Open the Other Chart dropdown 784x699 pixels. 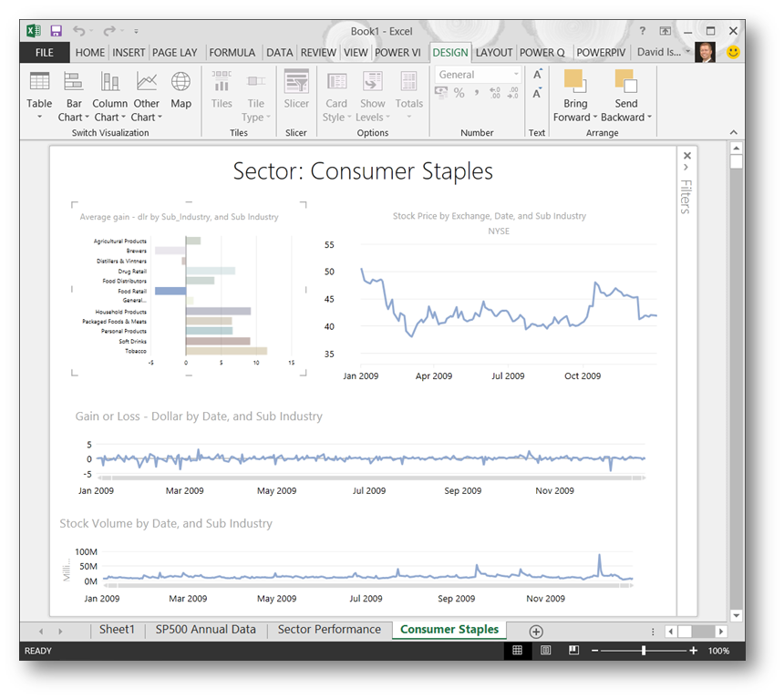tap(146, 96)
